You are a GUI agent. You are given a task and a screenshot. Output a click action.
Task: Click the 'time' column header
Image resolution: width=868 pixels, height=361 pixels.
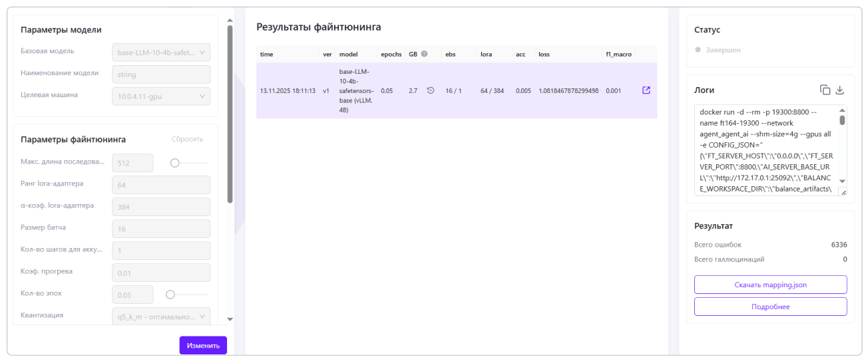click(266, 54)
